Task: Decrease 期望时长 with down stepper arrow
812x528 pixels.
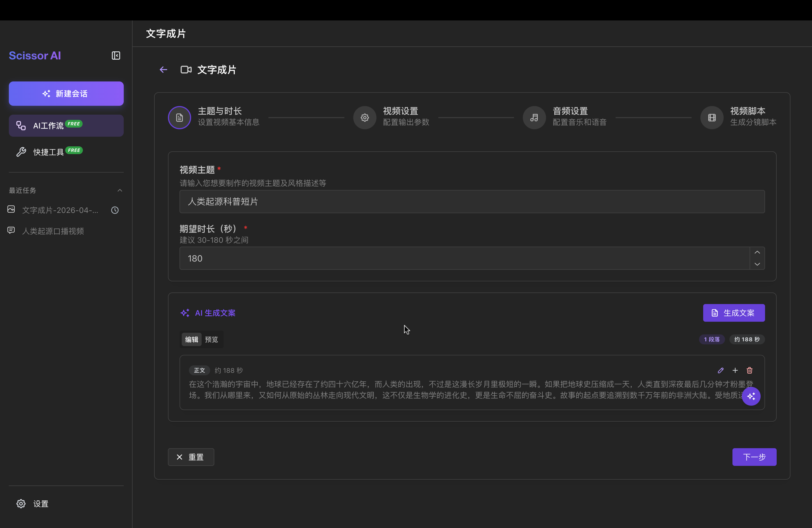Action: pos(757,264)
